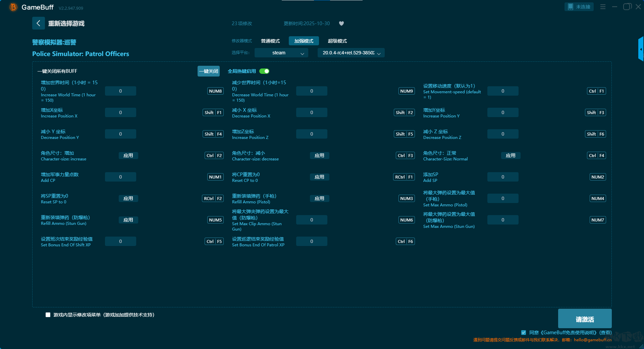Click the Ctrl F4 hotkey for size Normal

click(x=597, y=155)
